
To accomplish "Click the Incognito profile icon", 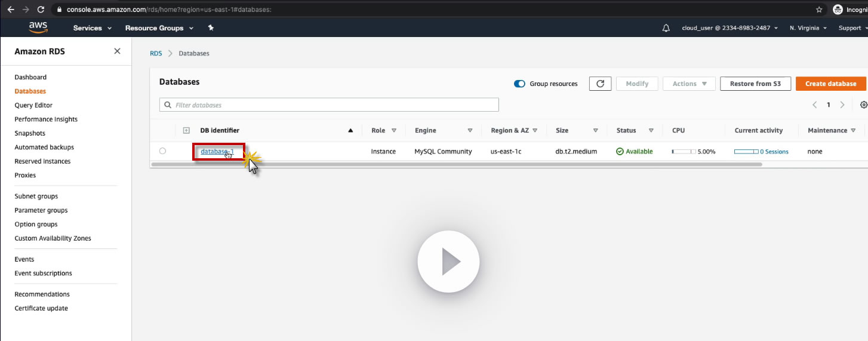I will click(x=838, y=10).
